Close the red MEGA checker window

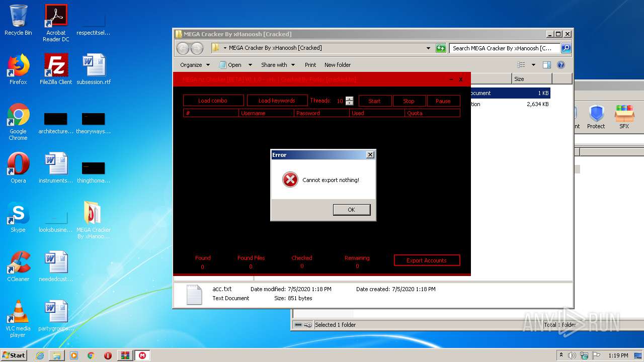[460, 79]
